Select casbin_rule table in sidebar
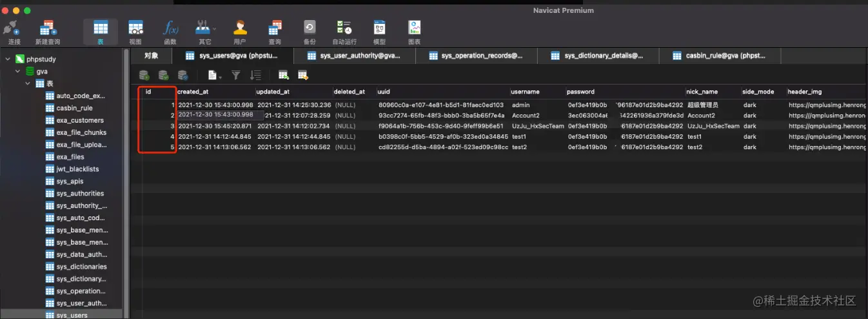Image resolution: width=868 pixels, height=319 pixels. (74, 108)
